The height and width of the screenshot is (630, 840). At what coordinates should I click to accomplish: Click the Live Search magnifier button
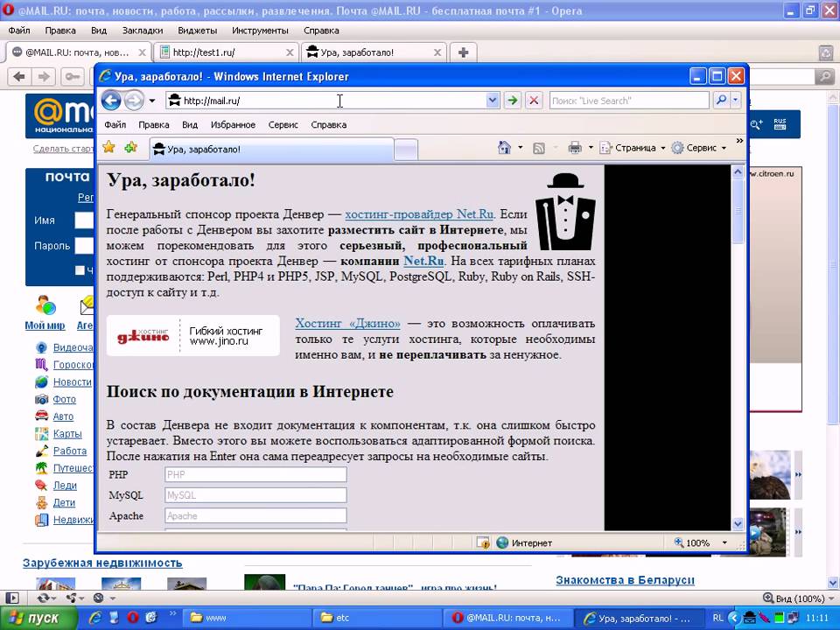(x=721, y=100)
